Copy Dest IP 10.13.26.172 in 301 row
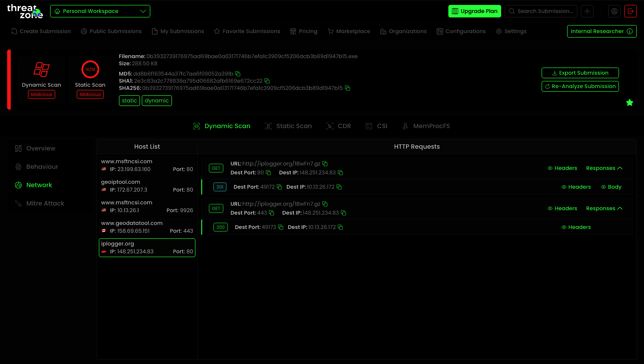Viewport: 644px width, 364px height. tap(339, 187)
